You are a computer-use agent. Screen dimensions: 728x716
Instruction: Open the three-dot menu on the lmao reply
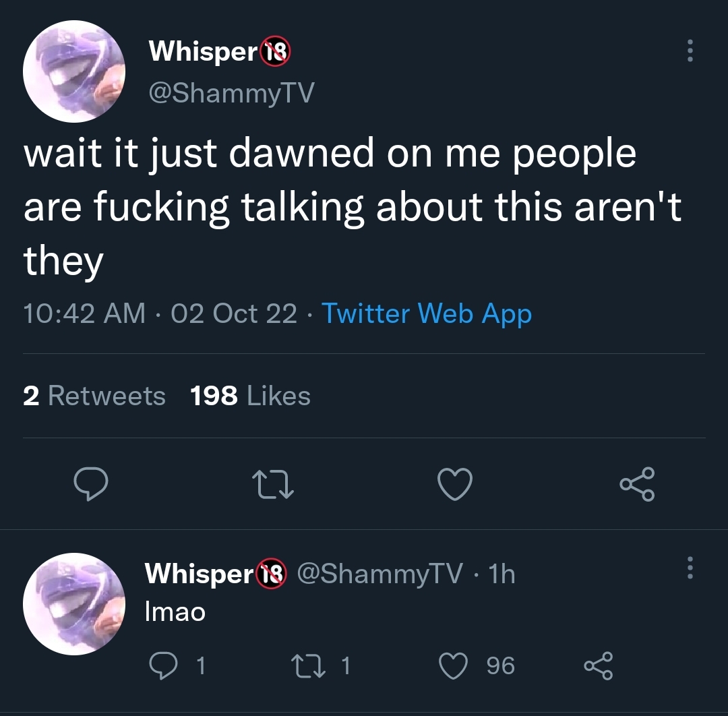click(x=690, y=568)
